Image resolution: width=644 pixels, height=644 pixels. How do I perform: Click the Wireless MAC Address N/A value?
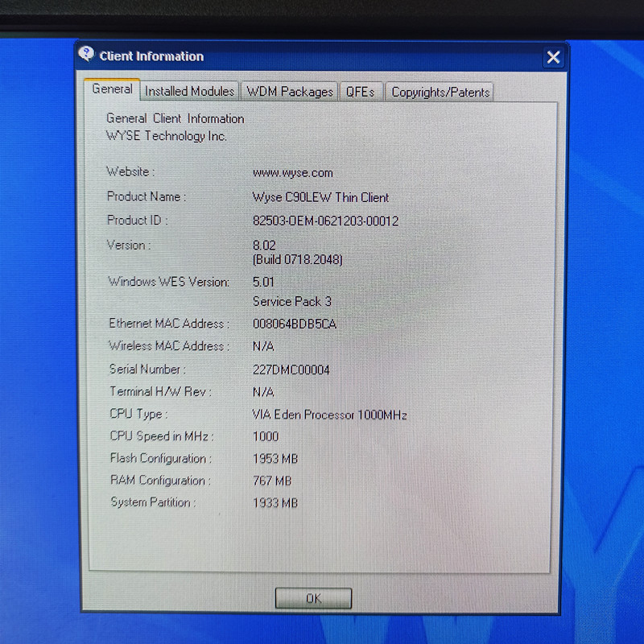(263, 346)
